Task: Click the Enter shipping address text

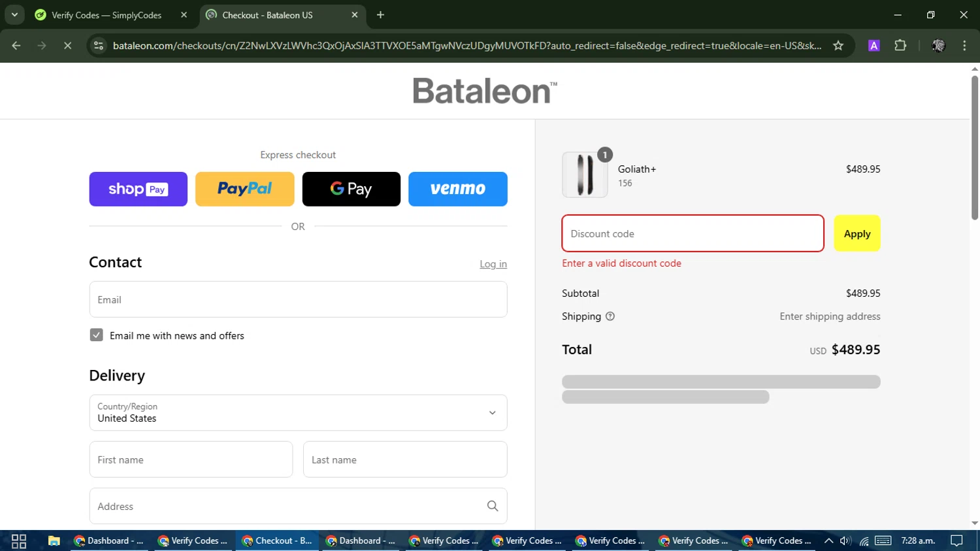Action: click(x=830, y=316)
